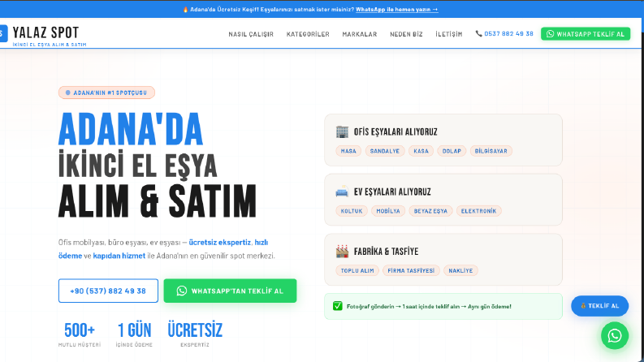Select the Masa tag
The image size is (644, 362).
[x=348, y=151]
